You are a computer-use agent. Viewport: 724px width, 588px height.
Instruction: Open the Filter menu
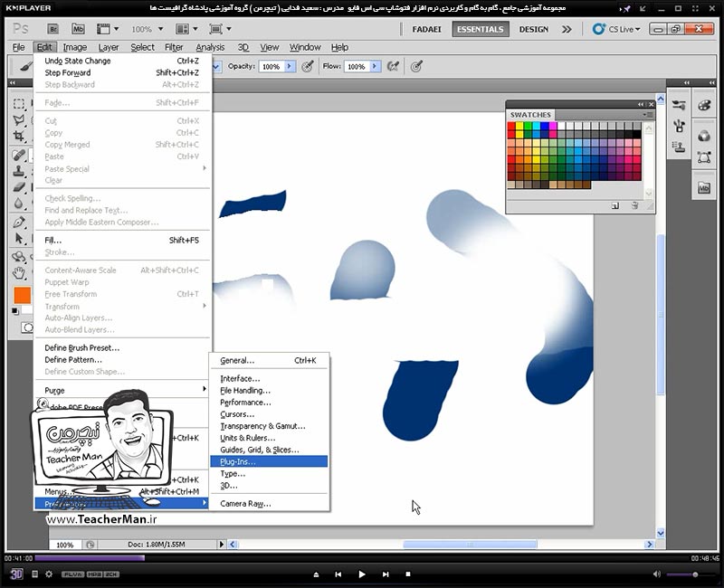pyautogui.click(x=174, y=47)
